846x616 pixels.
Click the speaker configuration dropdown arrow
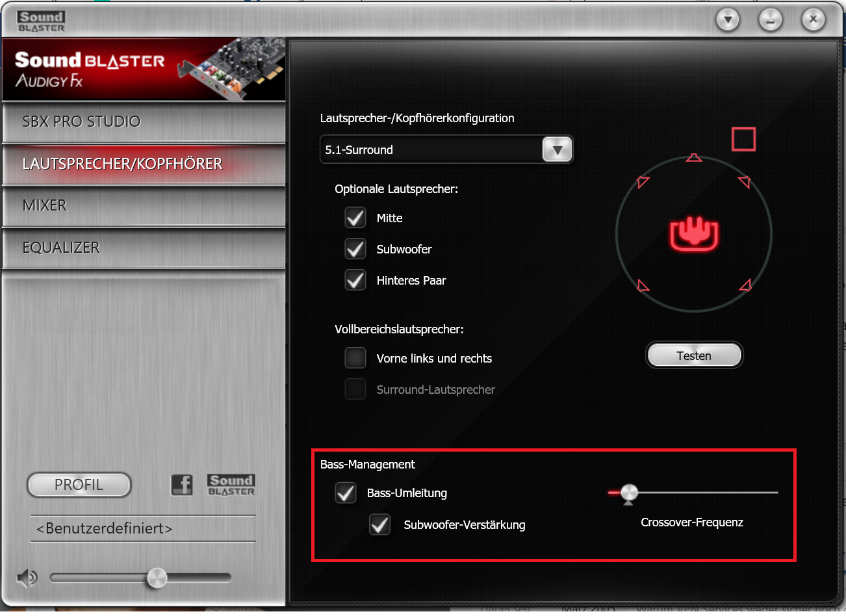[x=557, y=150]
